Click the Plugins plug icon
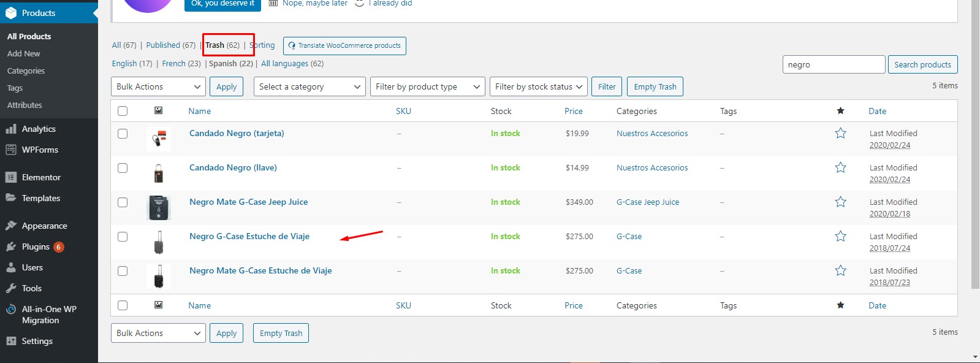Image resolution: width=980 pixels, height=363 pixels. click(11, 246)
